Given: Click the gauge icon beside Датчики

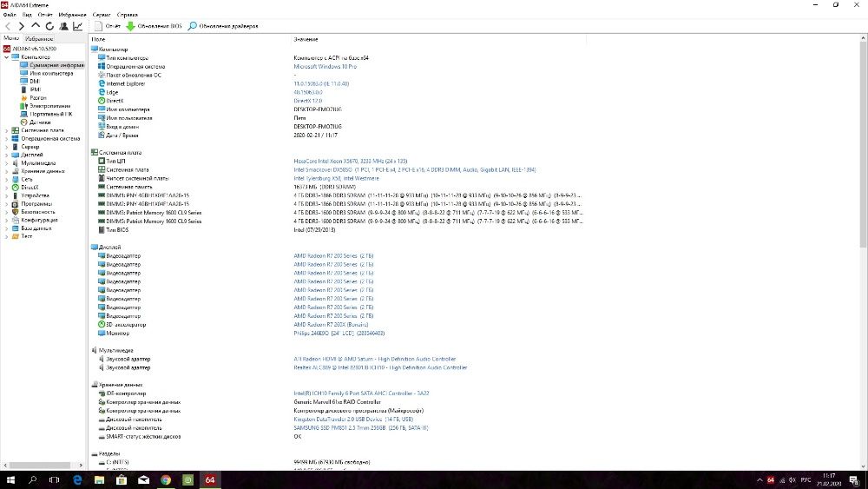Looking at the screenshot, I should pos(23,122).
